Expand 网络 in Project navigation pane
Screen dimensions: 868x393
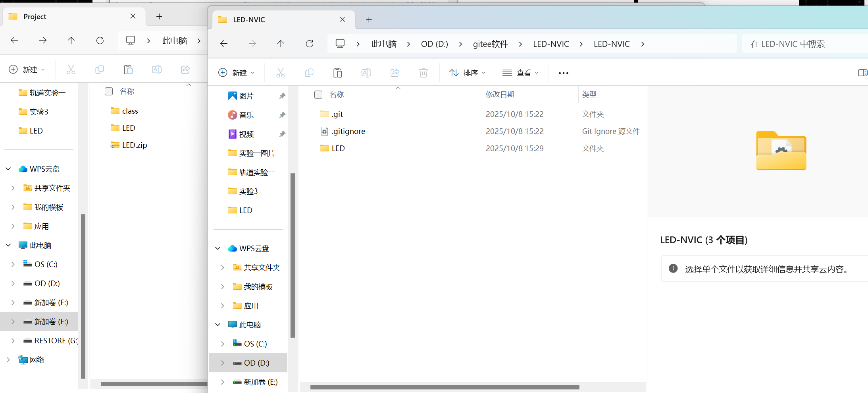8,360
